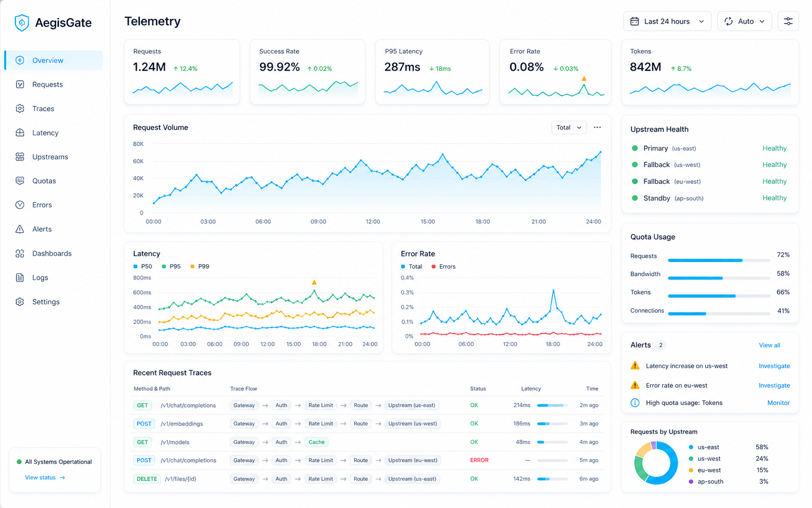Image resolution: width=812 pixels, height=508 pixels.
Task: Click the arrow icon beside View status
Action: pos(62,478)
